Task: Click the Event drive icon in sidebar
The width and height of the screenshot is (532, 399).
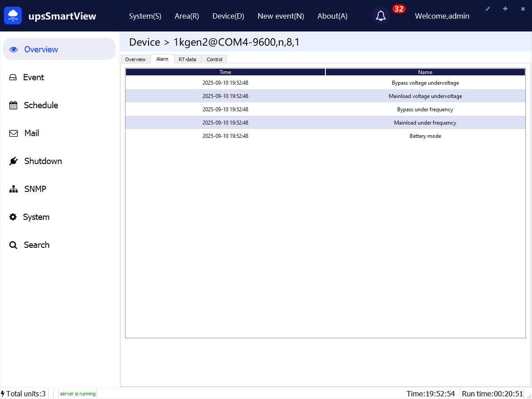Action: coord(13,78)
